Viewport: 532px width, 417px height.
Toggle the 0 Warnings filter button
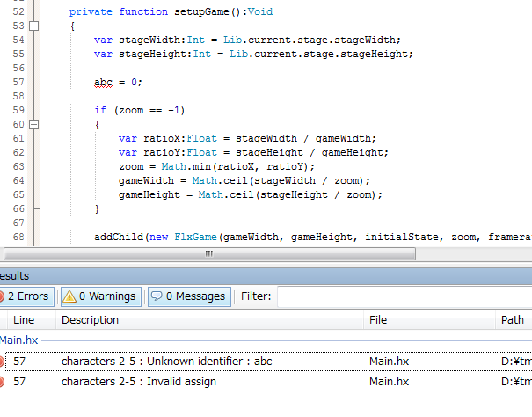(x=101, y=296)
